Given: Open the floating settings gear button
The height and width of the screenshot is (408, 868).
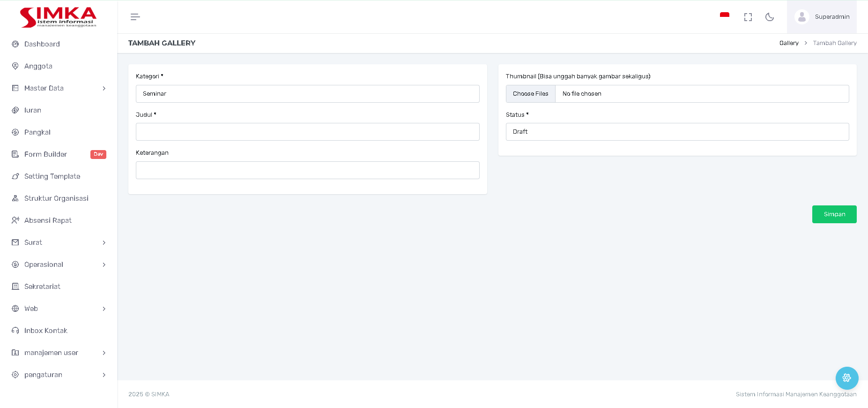Looking at the screenshot, I should 846,378.
